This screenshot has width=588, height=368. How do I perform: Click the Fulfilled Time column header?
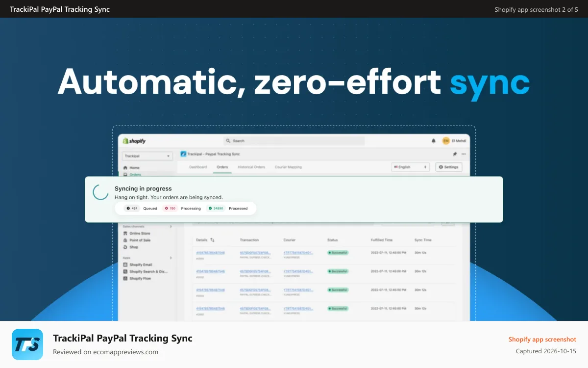pyautogui.click(x=382, y=240)
